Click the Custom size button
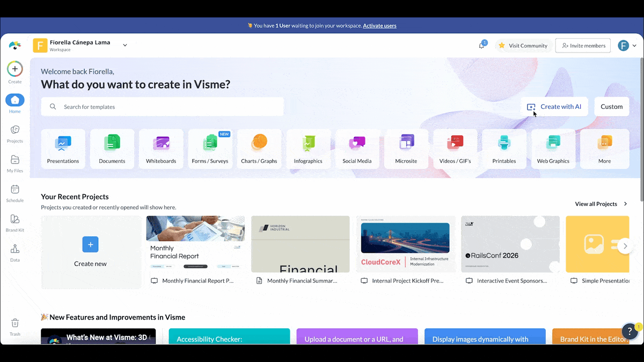Viewport: 644px width, 362px height. (612, 107)
